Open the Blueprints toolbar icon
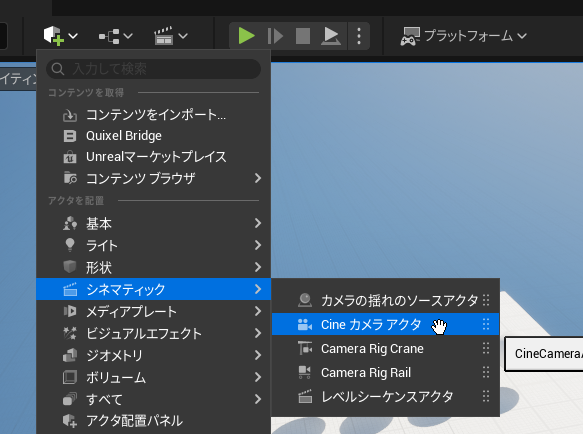This screenshot has height=434, width=583. click(109, 36)
